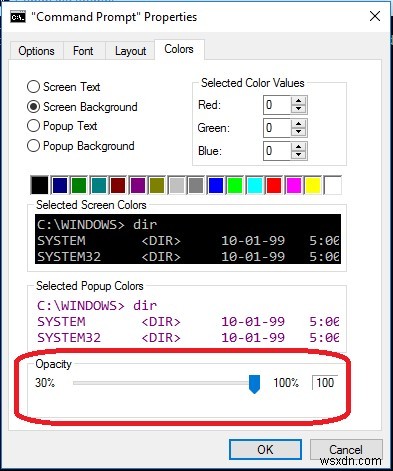Pick the purple color swatch
393x471 pixels.
click(x=137, y=185)
